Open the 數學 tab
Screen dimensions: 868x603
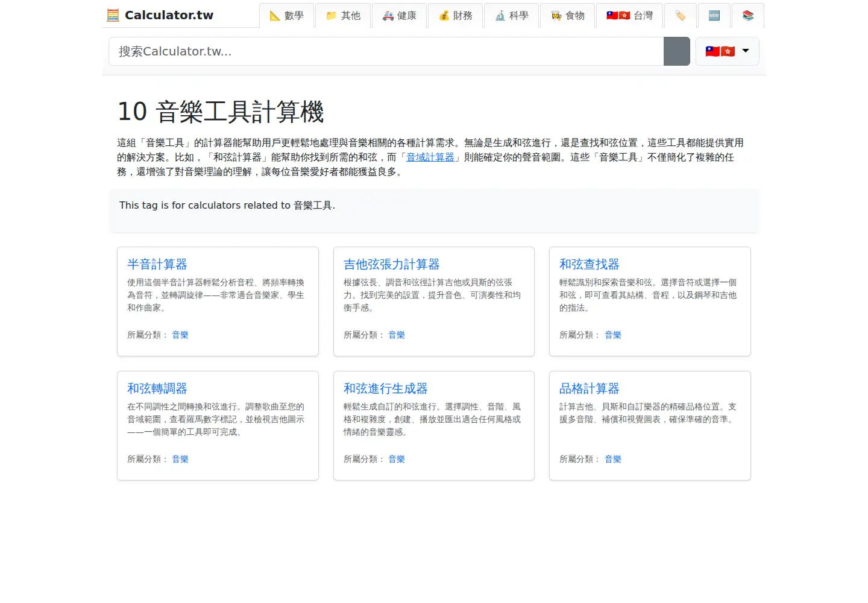pos(286,16)
